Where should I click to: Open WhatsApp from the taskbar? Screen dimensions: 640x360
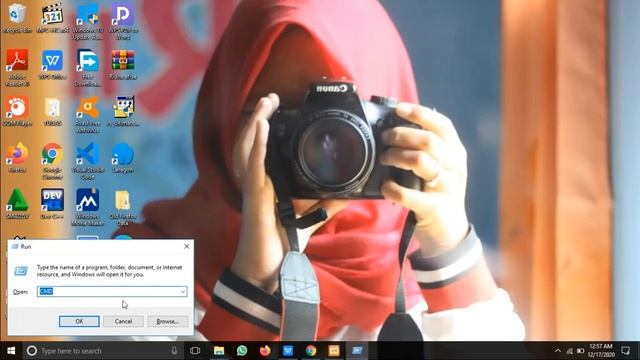click(242, 351)
